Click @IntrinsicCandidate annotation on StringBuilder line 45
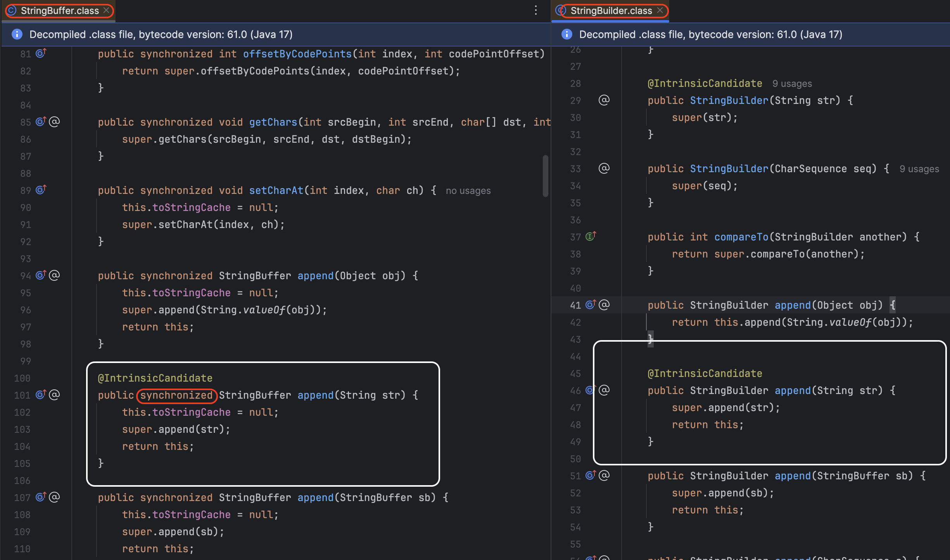 pyautogui.click(x=705, y=373)
